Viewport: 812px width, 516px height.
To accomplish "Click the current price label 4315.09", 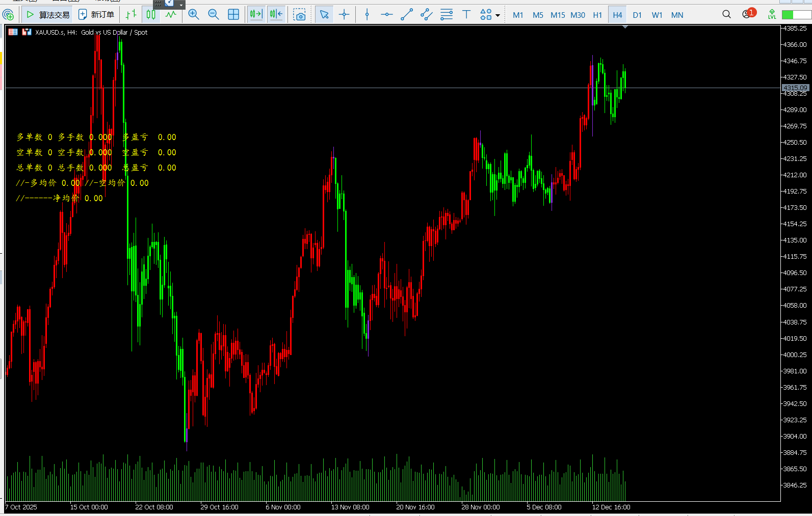I will [795, 88].
